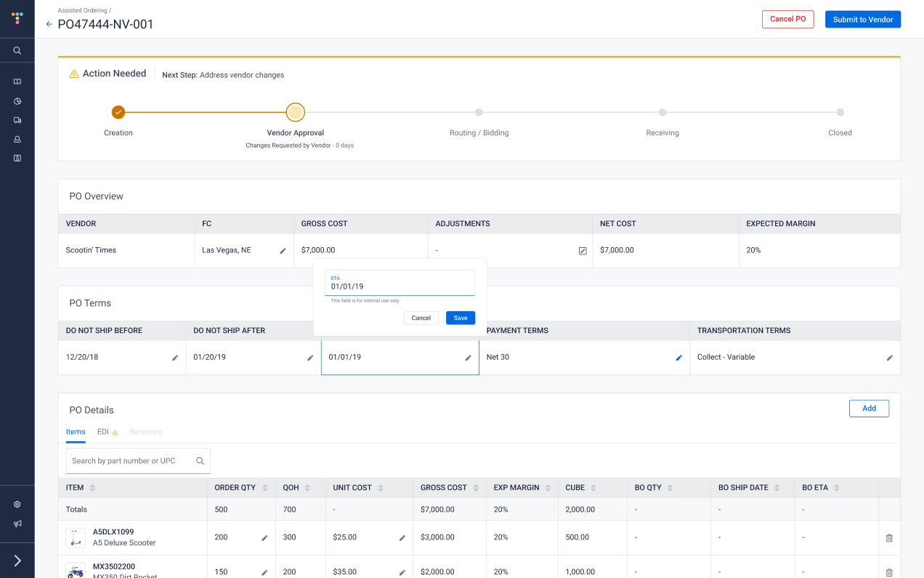Image resolution: width=924 pixels, height=578 pixels.
Task: Sort table by EXP MARGIN column
Action: click(548, 488)
